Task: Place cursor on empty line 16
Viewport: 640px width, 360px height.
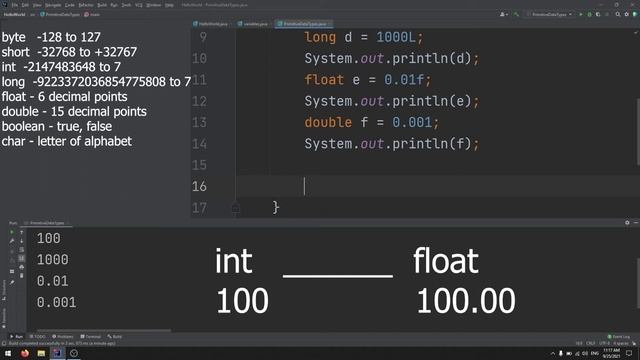Action: [438, 187]
